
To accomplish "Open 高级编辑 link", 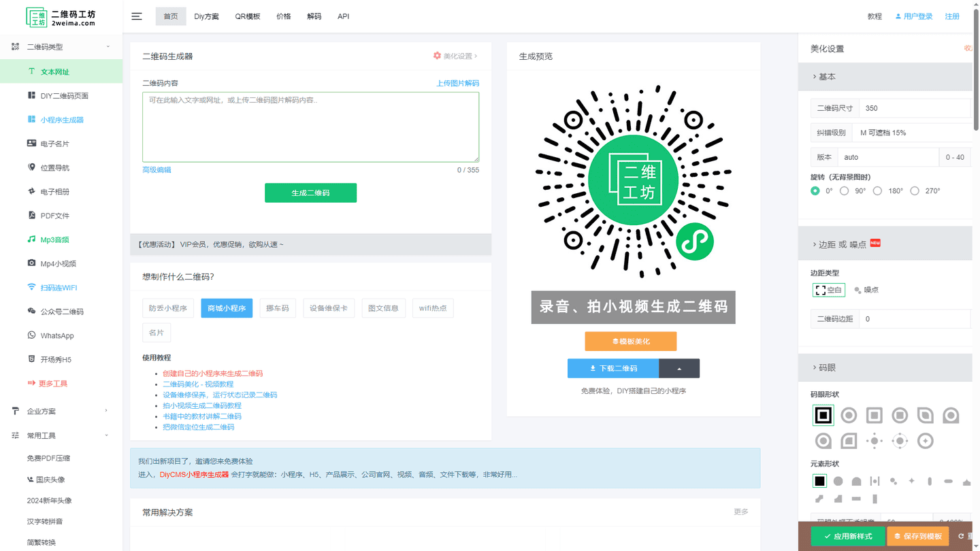I will 157,170.
